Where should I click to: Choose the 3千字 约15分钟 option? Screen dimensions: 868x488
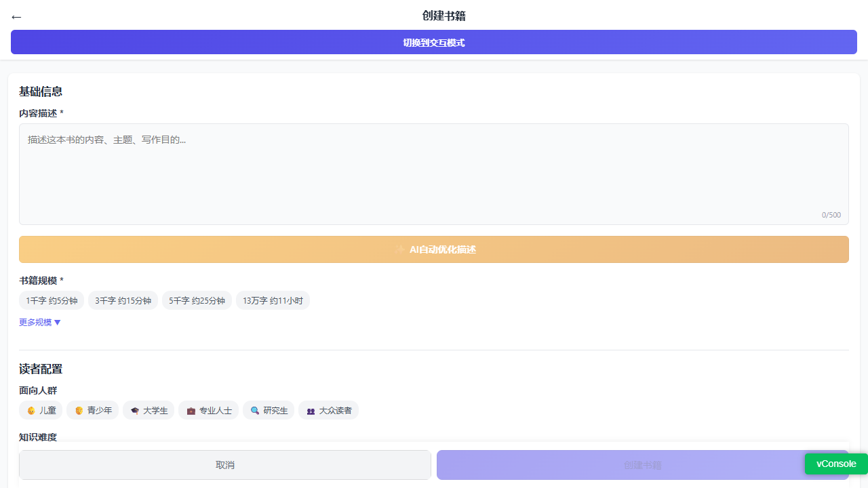click(x=123, y=300)
